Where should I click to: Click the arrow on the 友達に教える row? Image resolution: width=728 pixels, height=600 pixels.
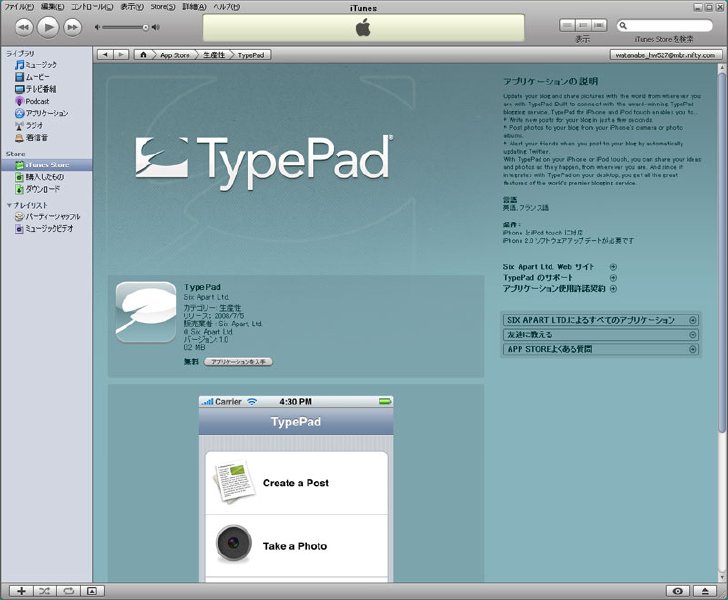[693, 335]
